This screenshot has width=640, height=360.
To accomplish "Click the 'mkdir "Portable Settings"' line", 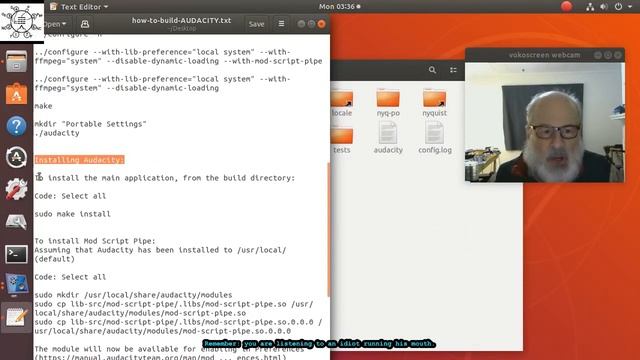I will pyautogui.click(x=90, y=124).
